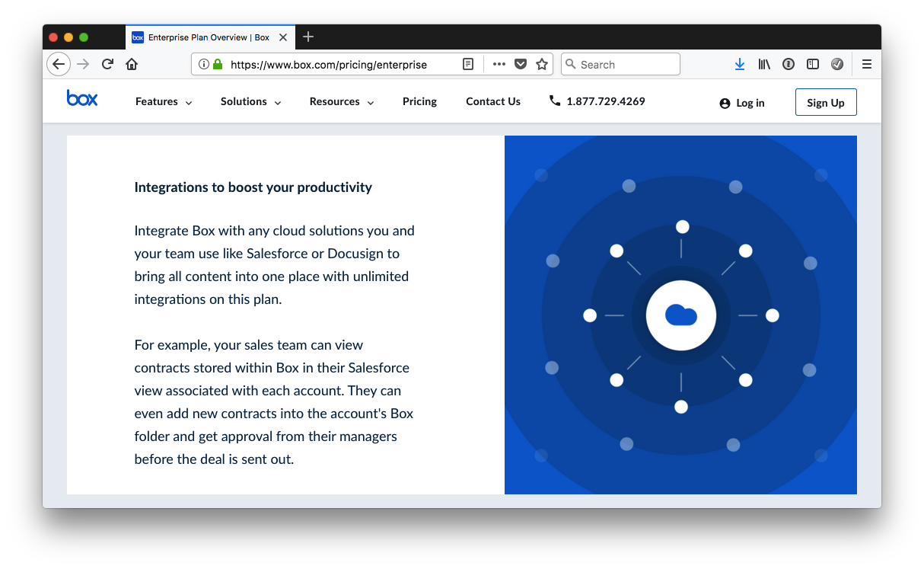Click the user account icon beside Log in

coord(725,103)
